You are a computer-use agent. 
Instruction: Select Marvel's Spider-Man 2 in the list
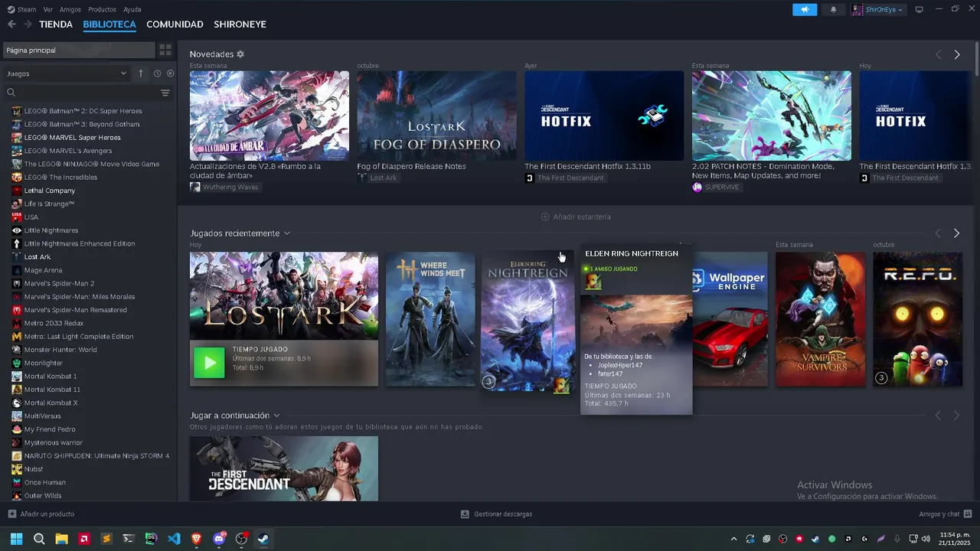tap(59, 283)
